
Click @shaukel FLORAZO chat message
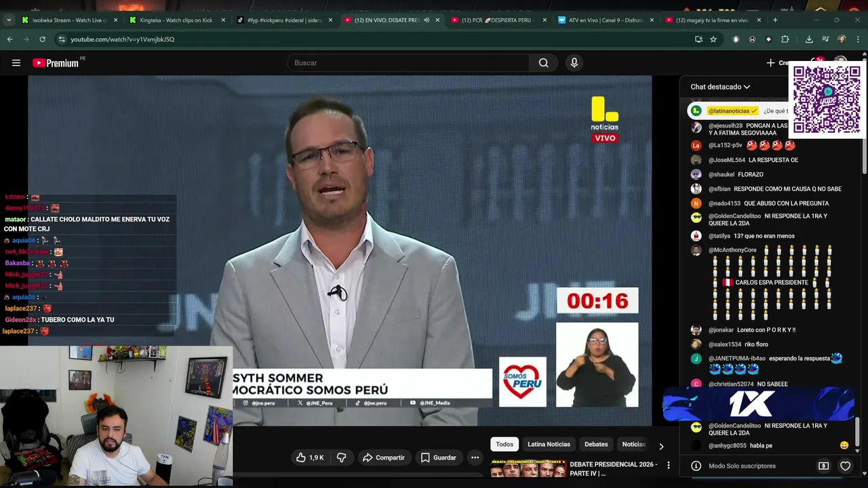coord(736,174)
